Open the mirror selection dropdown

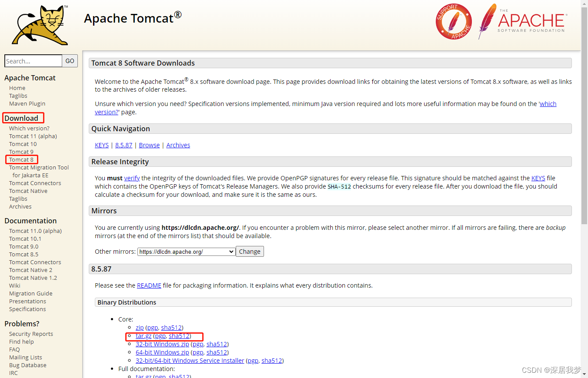(186, 251)
